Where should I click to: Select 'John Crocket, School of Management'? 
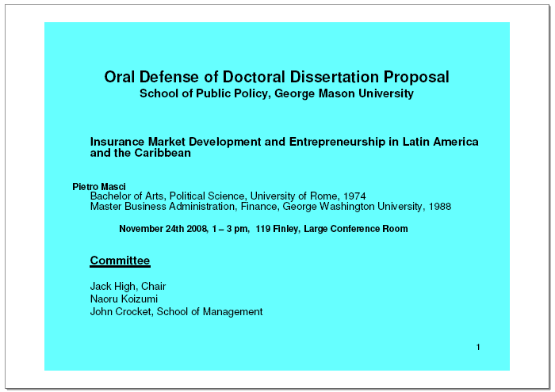point(176,311)
